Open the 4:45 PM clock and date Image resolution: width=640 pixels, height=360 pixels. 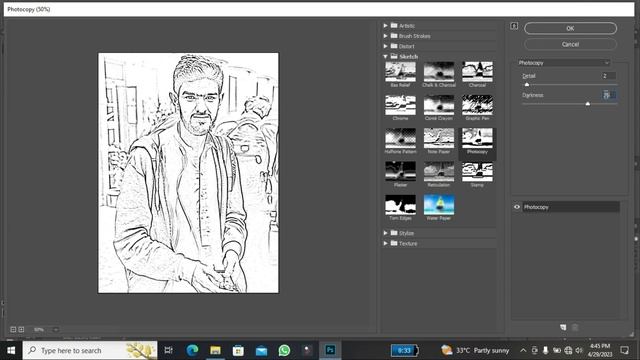pyautogui.click(x=600, y=350)
